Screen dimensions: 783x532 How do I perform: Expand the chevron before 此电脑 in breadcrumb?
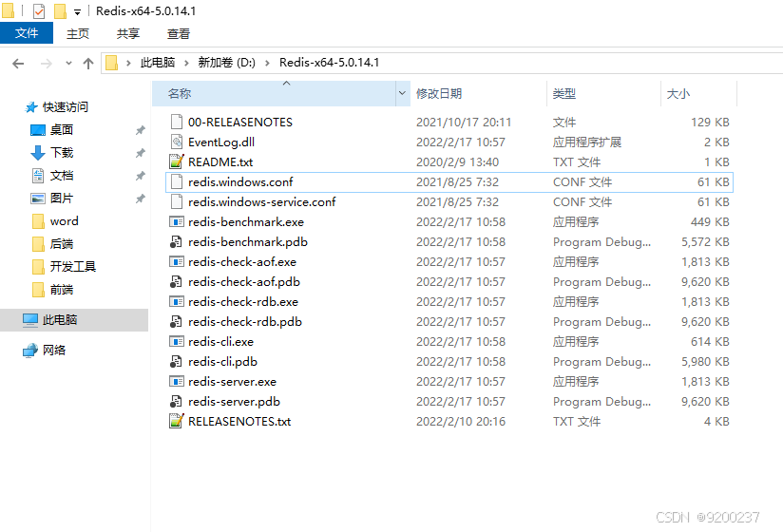129,63
